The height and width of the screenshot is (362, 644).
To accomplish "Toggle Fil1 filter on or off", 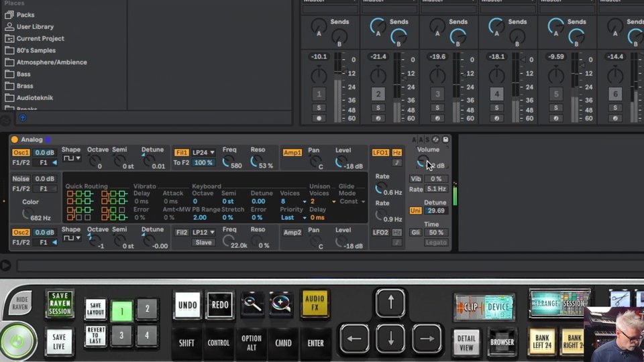I will [181, 153].
